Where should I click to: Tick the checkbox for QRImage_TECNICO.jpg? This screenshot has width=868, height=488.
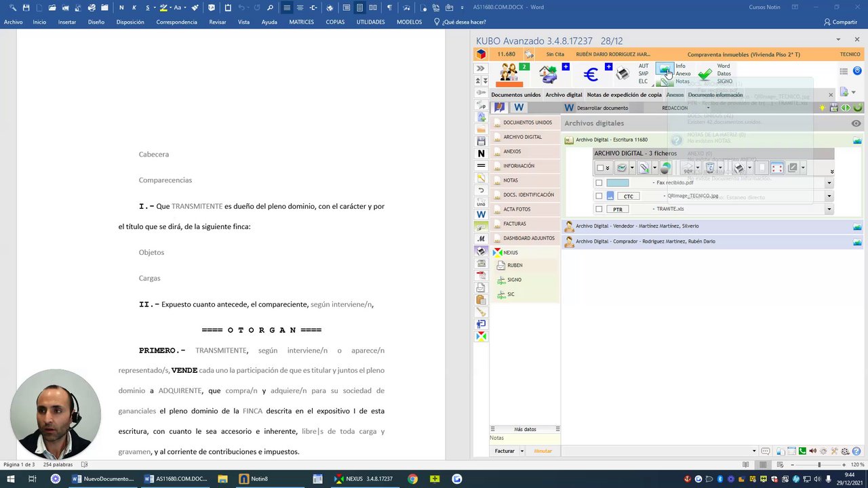tap(599, 196)
